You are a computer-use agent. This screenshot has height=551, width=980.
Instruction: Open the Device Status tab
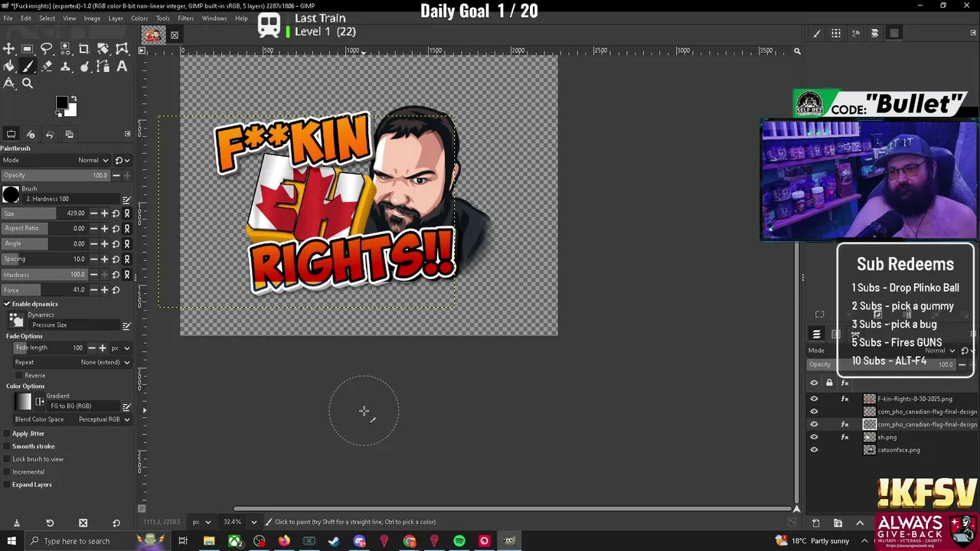click(31, 135)
